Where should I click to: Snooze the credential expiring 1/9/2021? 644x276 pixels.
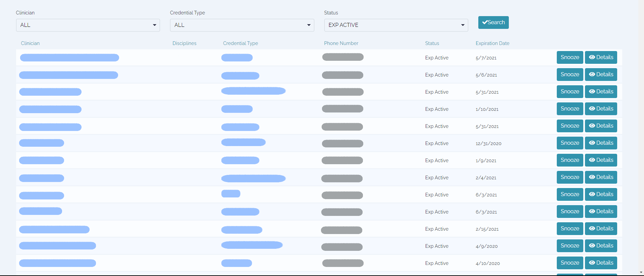click(x=570, y=160)
